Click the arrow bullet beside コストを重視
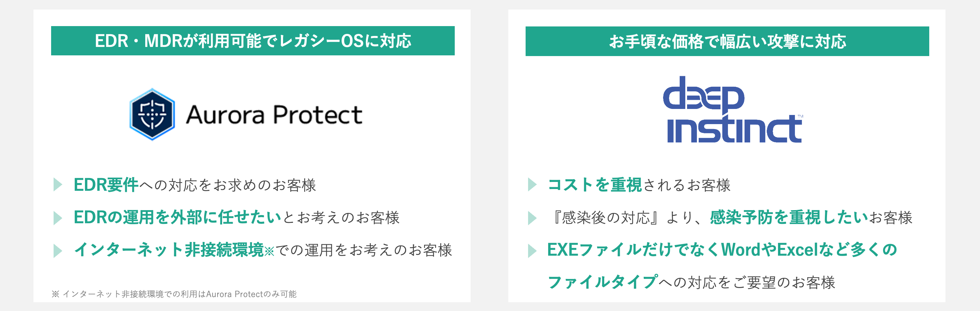The image size is (980, 311). coord(532,185)
